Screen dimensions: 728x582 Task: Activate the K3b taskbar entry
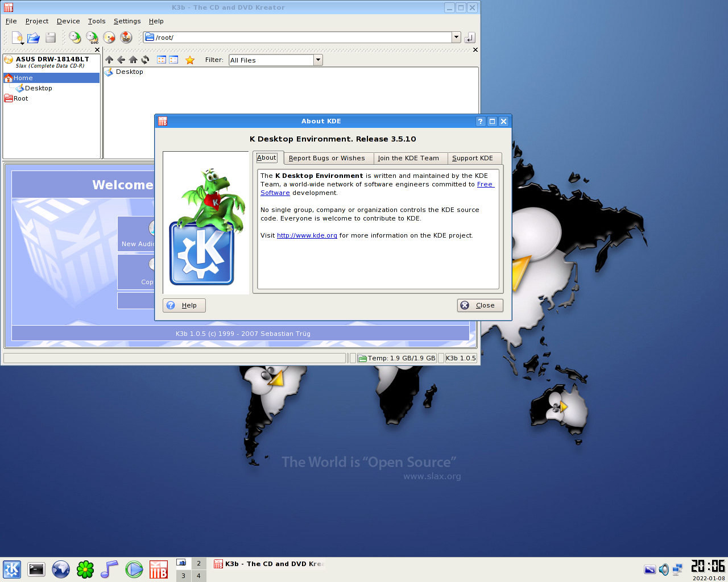[268, 564]
